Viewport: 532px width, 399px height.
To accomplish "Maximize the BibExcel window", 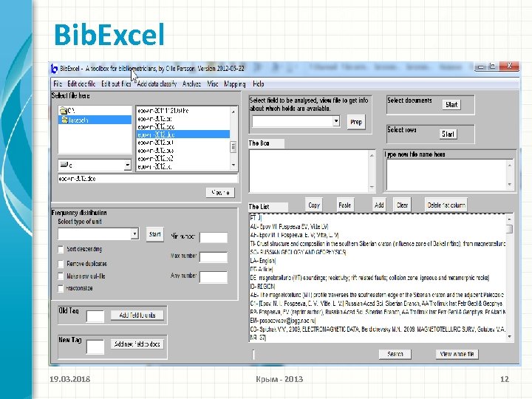I will click(x=493, y=66).
